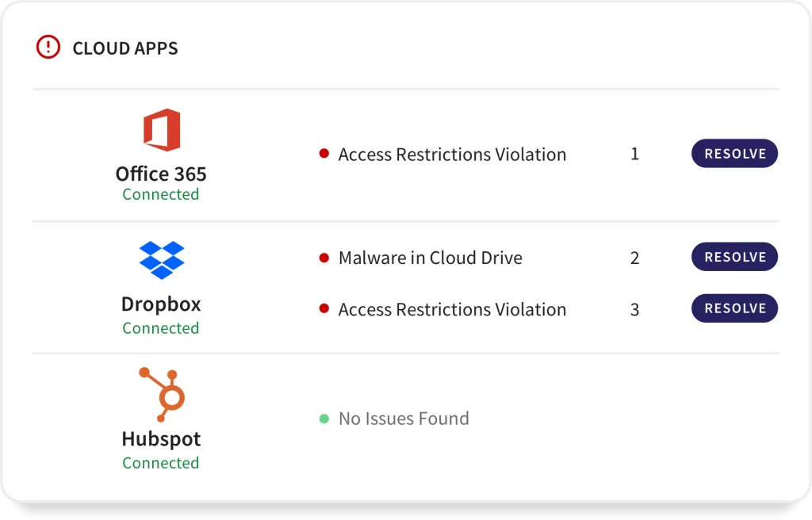
Task: Click green dot next to No Issues Found
Action: coord(324,419)
